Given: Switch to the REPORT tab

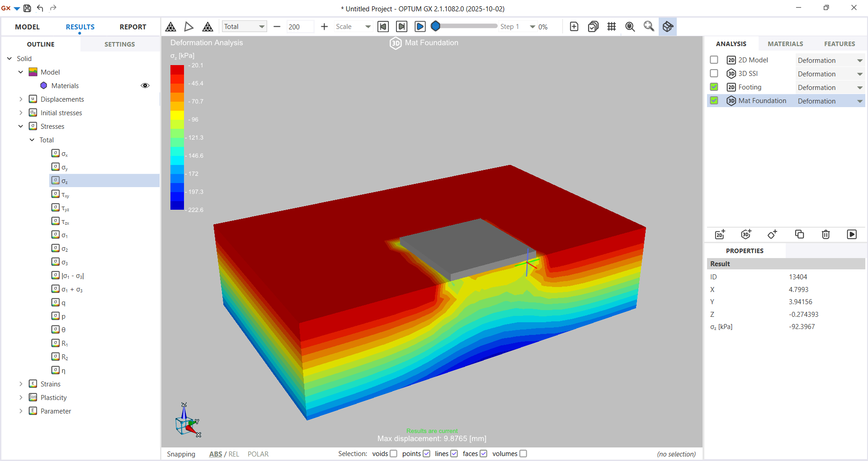Looking at the screenshot, I should [132, 27].
